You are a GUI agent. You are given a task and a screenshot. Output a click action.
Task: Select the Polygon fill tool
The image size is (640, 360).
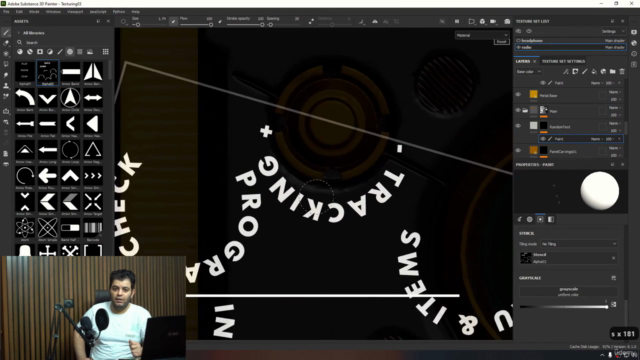(x=6, y=64)
